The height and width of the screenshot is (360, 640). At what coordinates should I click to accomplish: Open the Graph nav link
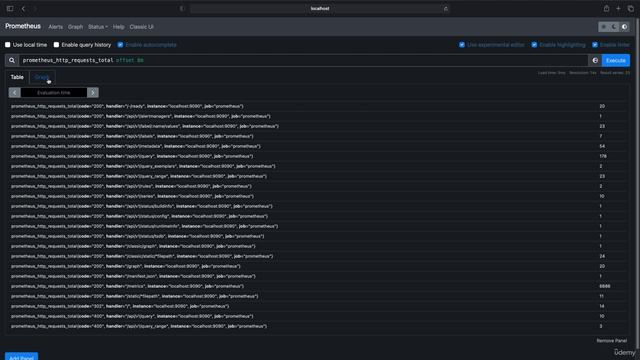(x=75, y=27)
